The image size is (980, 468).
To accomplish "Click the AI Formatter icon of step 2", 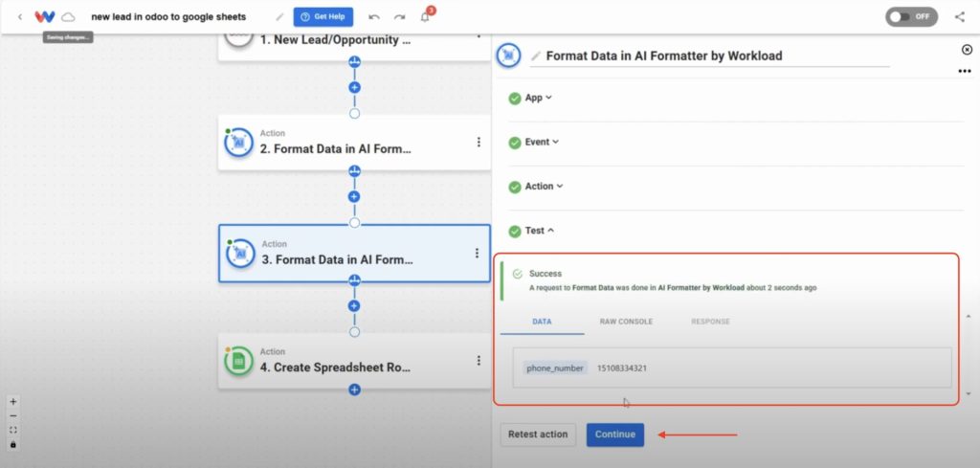I will click(238, 144).
